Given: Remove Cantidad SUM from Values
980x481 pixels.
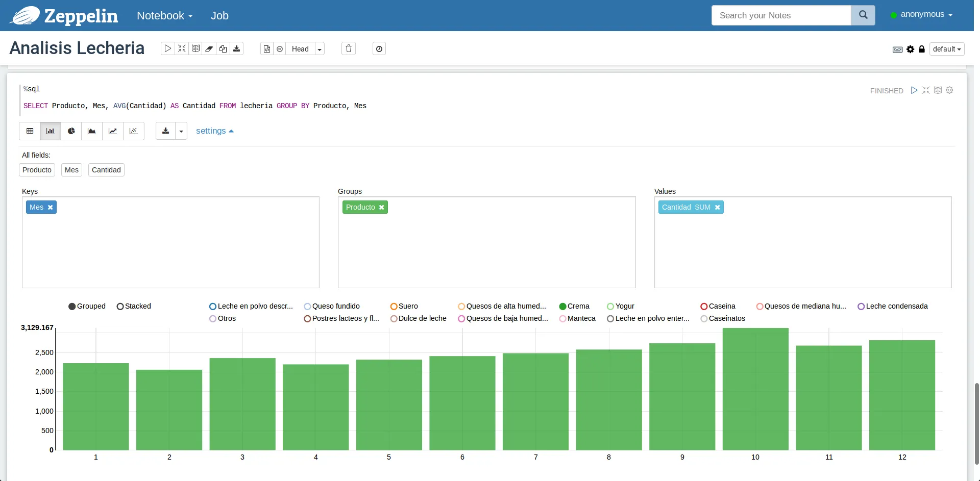Looking at the screenshot, I should click(717, 207).
